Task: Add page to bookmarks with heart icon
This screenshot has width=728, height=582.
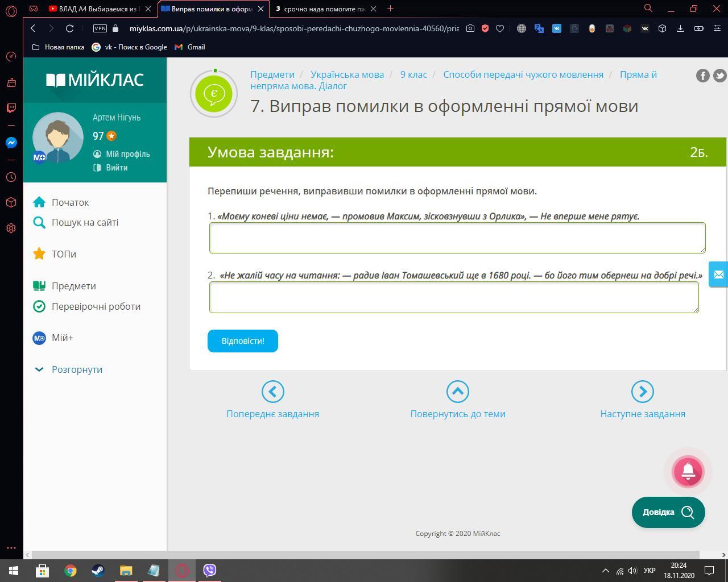Action: (500, 28)
